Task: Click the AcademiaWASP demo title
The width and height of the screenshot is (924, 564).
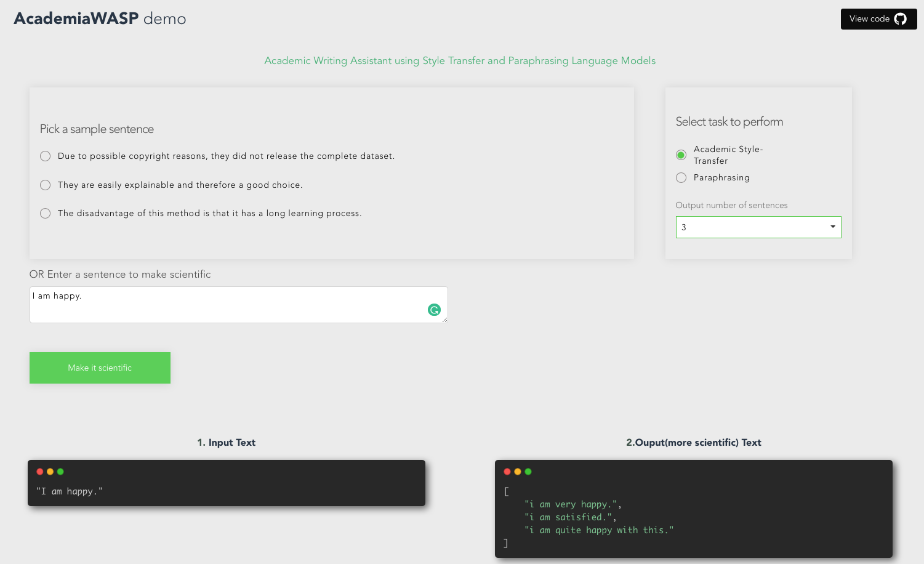Action: tap(100, 18)
